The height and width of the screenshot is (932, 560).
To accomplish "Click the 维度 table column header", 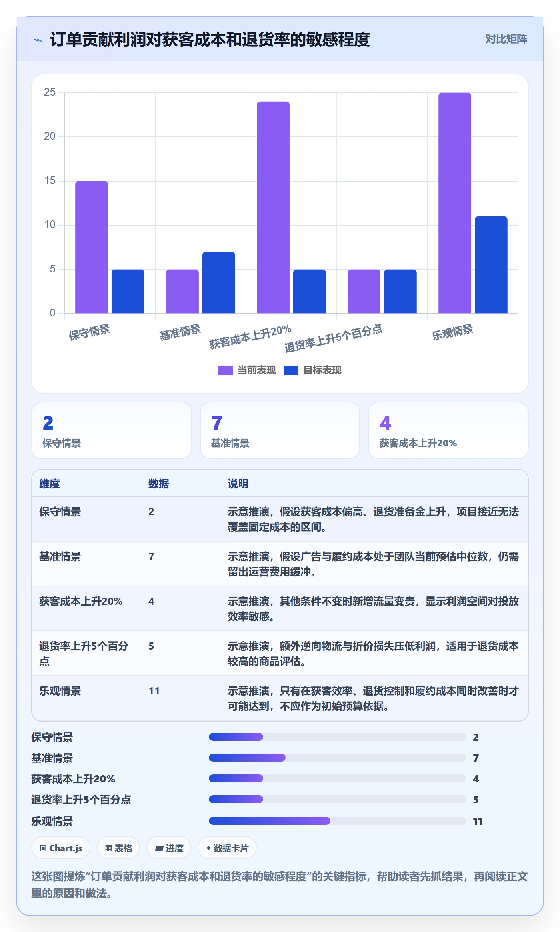I will click(50, 484).
